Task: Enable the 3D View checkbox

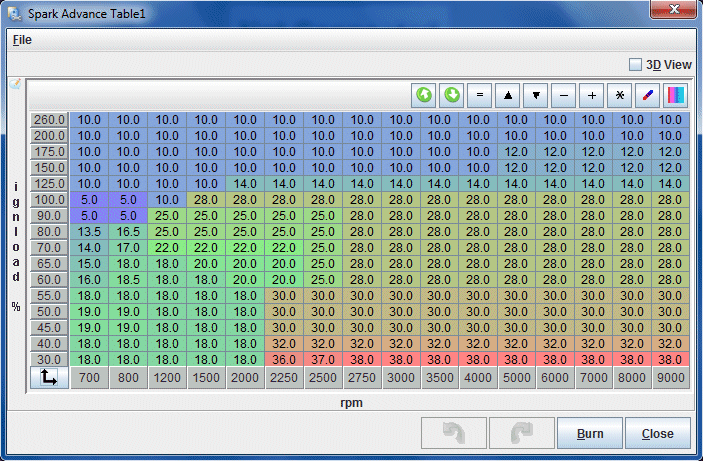Action: tap(635, 64)
